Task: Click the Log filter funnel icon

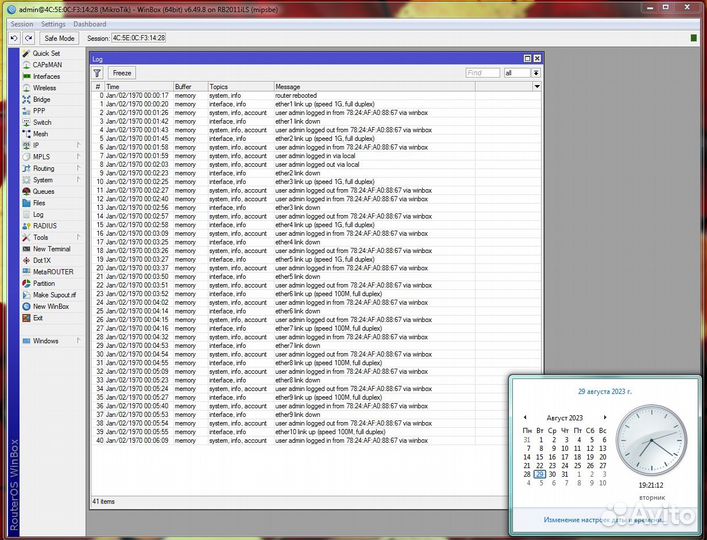Action: (97, 73)
